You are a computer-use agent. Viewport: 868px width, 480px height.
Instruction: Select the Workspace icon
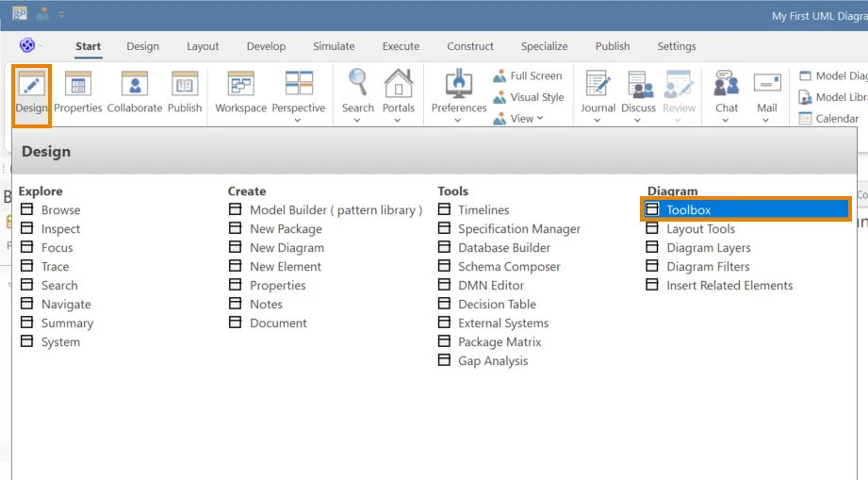pos(241,85)
